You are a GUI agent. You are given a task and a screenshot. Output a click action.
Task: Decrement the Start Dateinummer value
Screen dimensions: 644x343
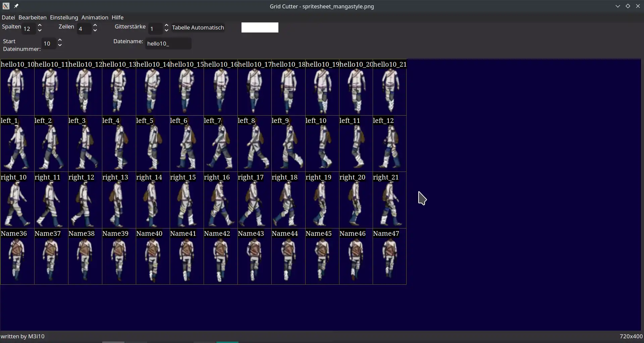[60, 45]
